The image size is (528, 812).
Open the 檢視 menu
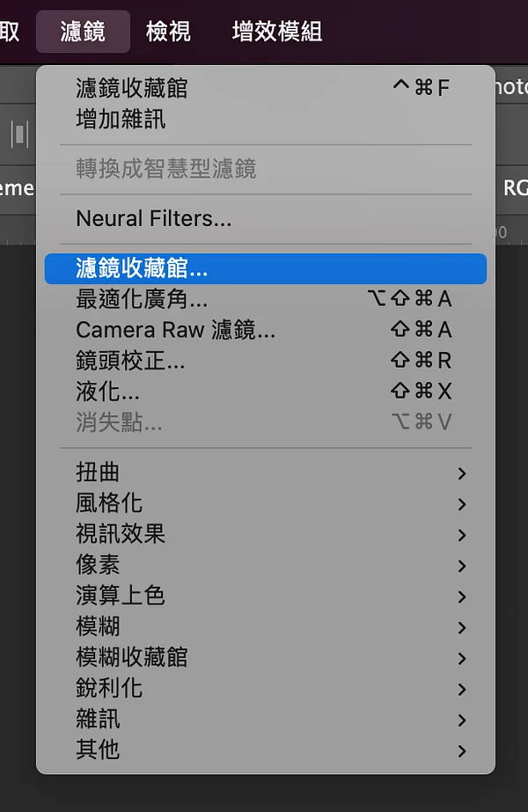coord(168,32)
